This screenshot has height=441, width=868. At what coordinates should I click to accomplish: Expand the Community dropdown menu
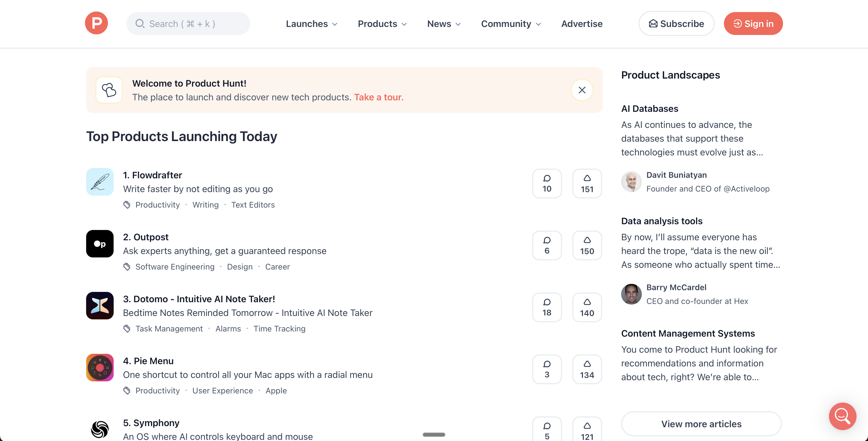point(511,24)
